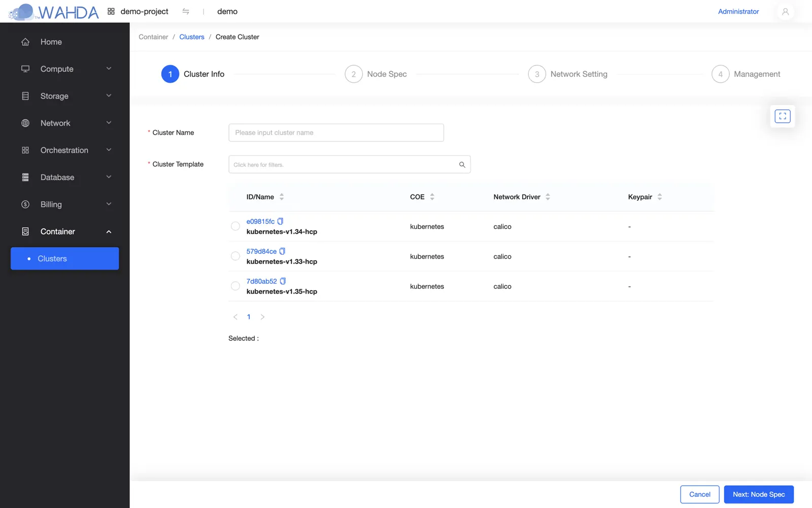Click the Compute monitor icon
The height and width of the screenshot is (508, 812).
point(25,69)
